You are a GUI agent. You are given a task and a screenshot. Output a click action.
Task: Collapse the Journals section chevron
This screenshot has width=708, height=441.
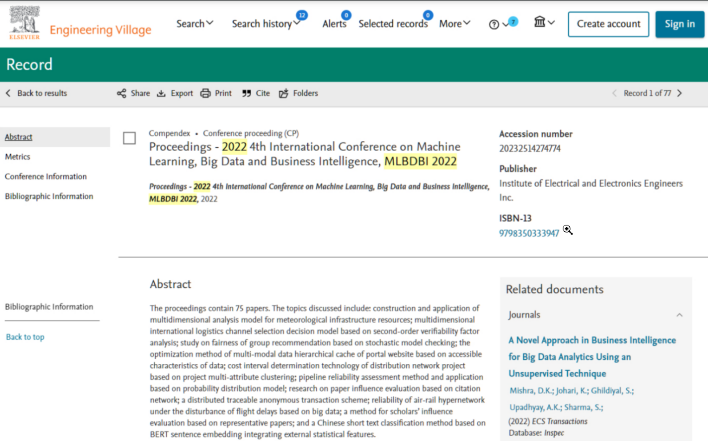679,315
